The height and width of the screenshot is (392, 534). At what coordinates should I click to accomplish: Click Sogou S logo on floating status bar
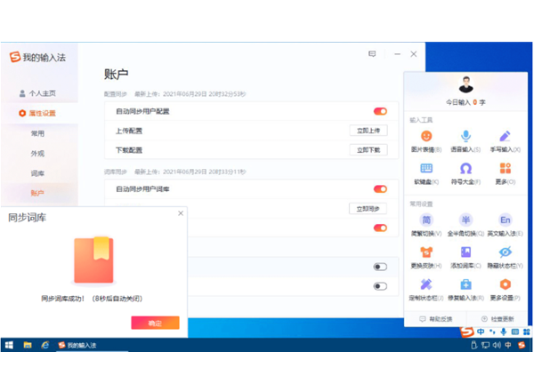tap(467, 331)
